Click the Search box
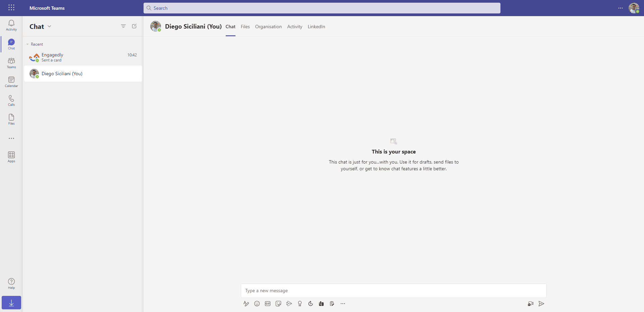Viewport: 644px width, 312px height. (x=322, y=8)
